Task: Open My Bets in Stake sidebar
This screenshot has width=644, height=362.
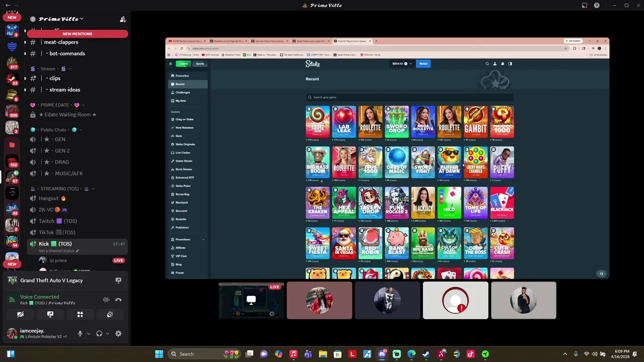Action: [x=187, y=101]
